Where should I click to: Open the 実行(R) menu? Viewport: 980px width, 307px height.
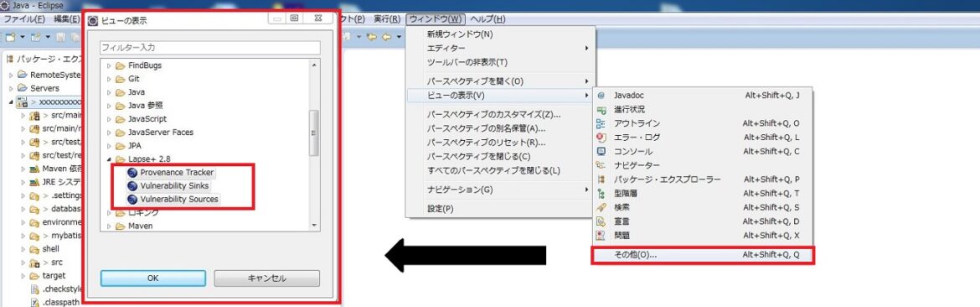pyautogui.click(x=387, y=18)
